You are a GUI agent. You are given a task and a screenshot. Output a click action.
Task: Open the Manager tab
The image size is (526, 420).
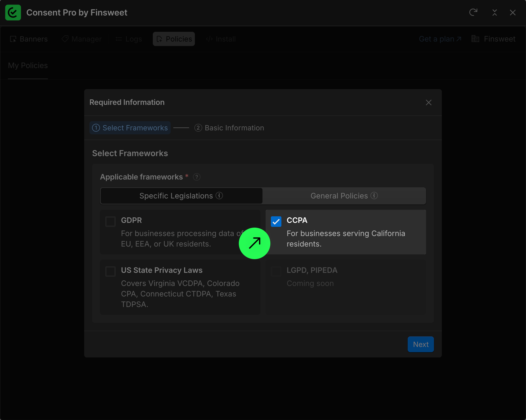point(82,39)
